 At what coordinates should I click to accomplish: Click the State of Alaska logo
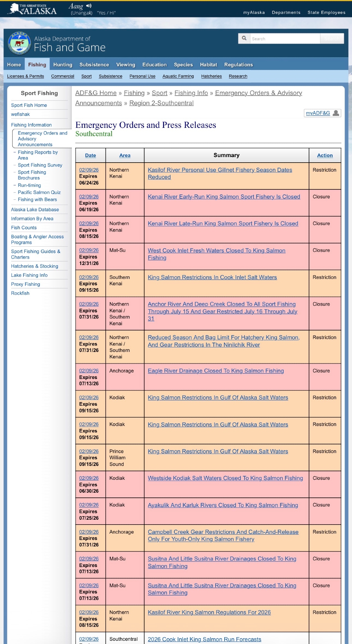point(33,9)
